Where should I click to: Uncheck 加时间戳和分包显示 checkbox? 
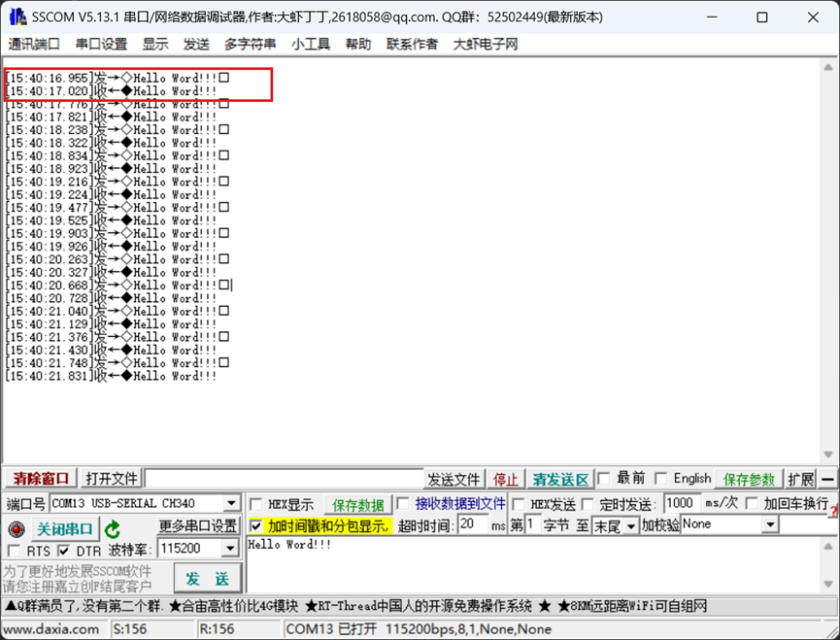coord(256,525)
